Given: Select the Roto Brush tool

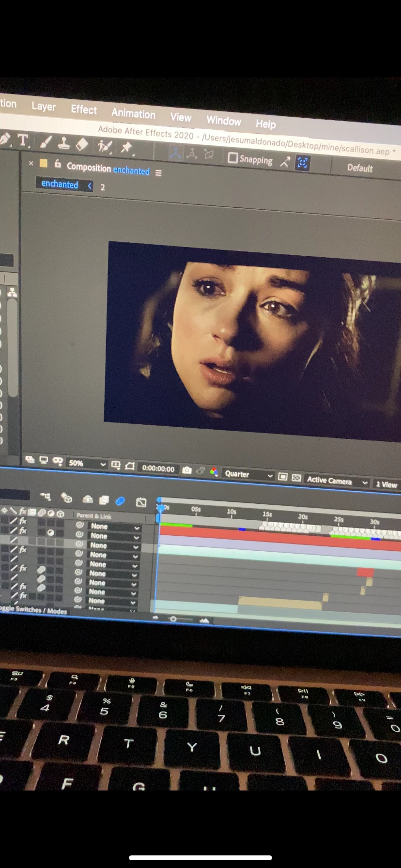Looking at the screenshot, I should click(104, 145).
